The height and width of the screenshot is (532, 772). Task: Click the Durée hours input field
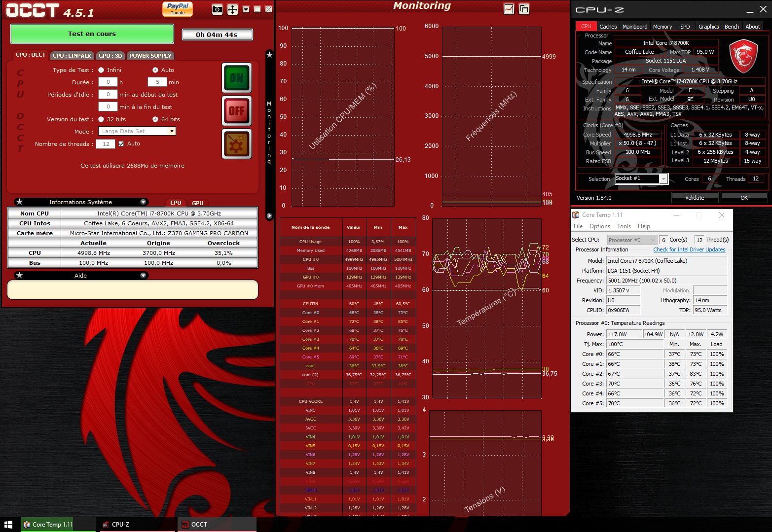tap(108, 82)
